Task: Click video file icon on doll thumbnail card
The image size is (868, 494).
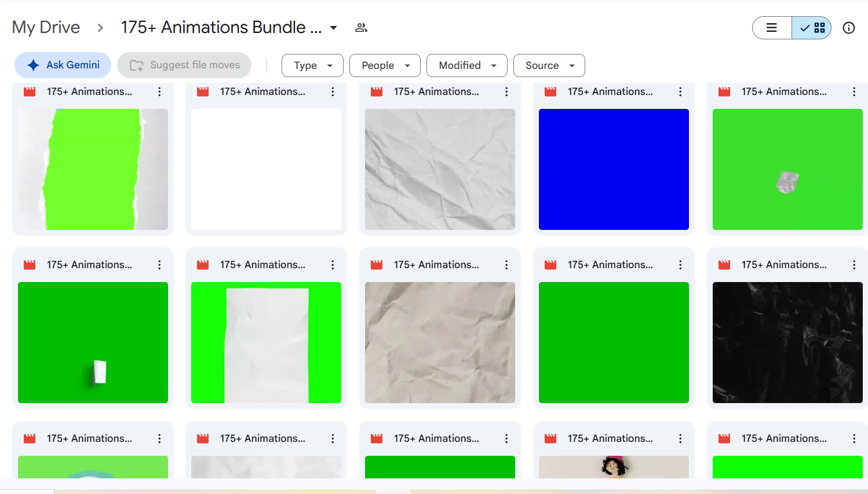Action: [x=550, y=438]
